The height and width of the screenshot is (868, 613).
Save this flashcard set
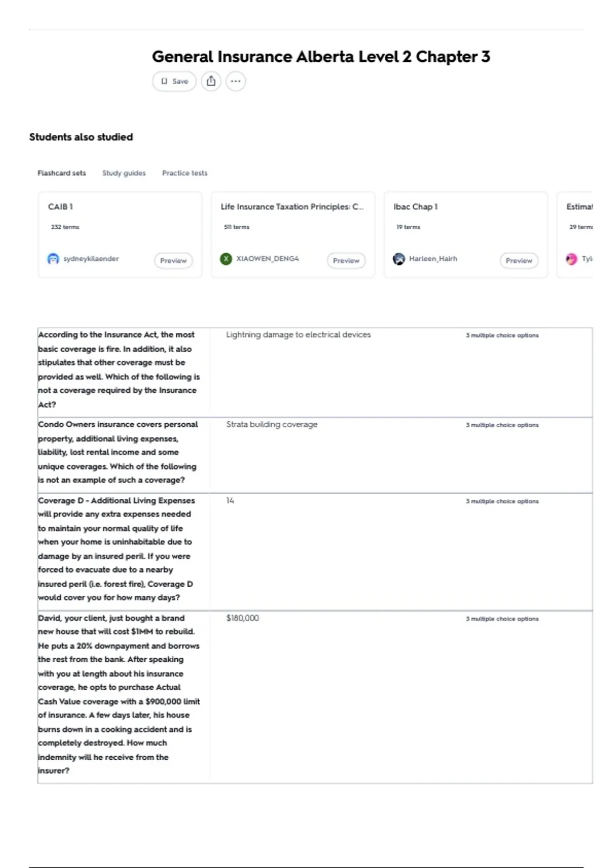click(x=174, y=81)
